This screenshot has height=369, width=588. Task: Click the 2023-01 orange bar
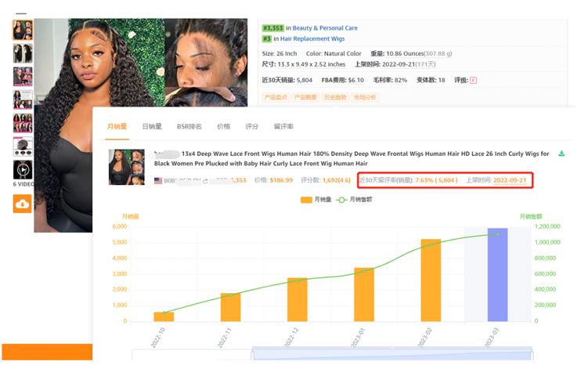click(x=364, y=295)
